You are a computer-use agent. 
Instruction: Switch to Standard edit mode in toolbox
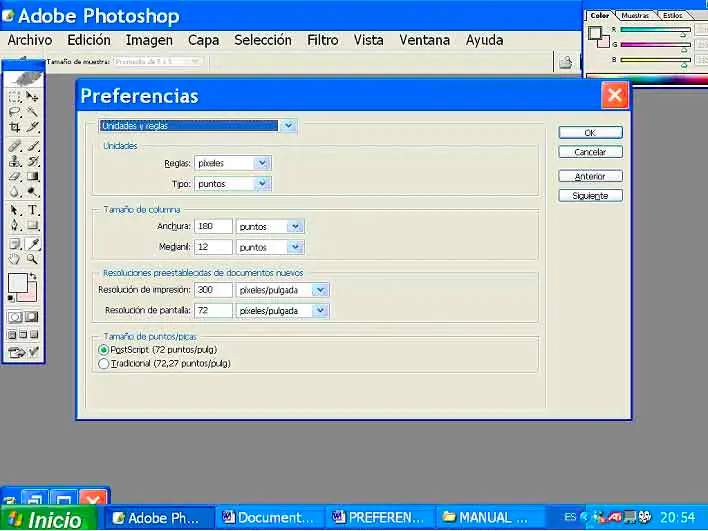(14, 317)
